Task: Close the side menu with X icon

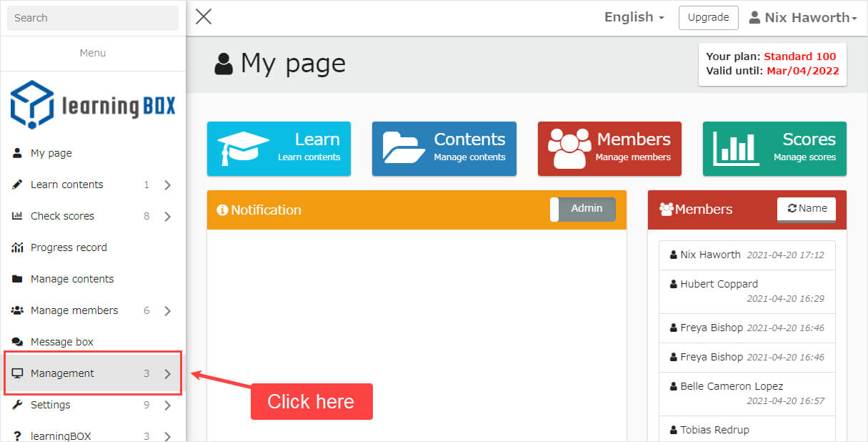Action: pyautogui.click(x=204, y=17)
